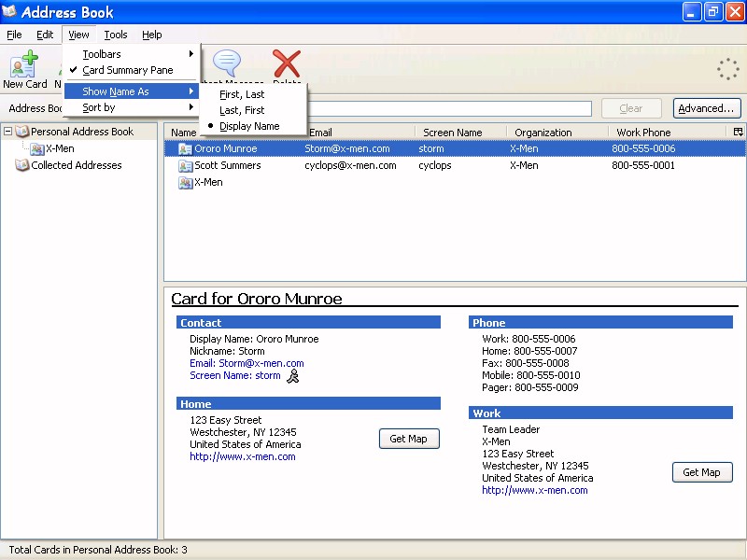Screen dimensions: 747x560
Task: Click the Personal Address Book icon
Action: [x=22, y=132]
